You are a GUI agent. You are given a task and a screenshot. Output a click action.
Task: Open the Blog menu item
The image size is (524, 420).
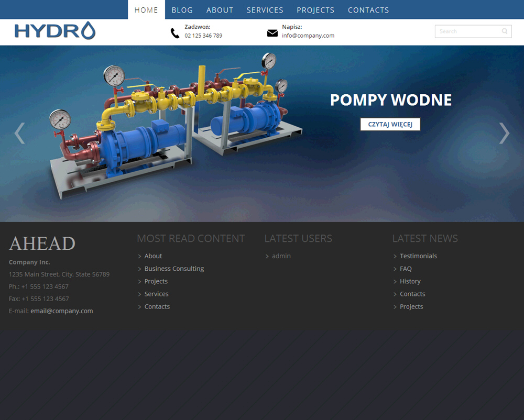click(x=182, y=10)
